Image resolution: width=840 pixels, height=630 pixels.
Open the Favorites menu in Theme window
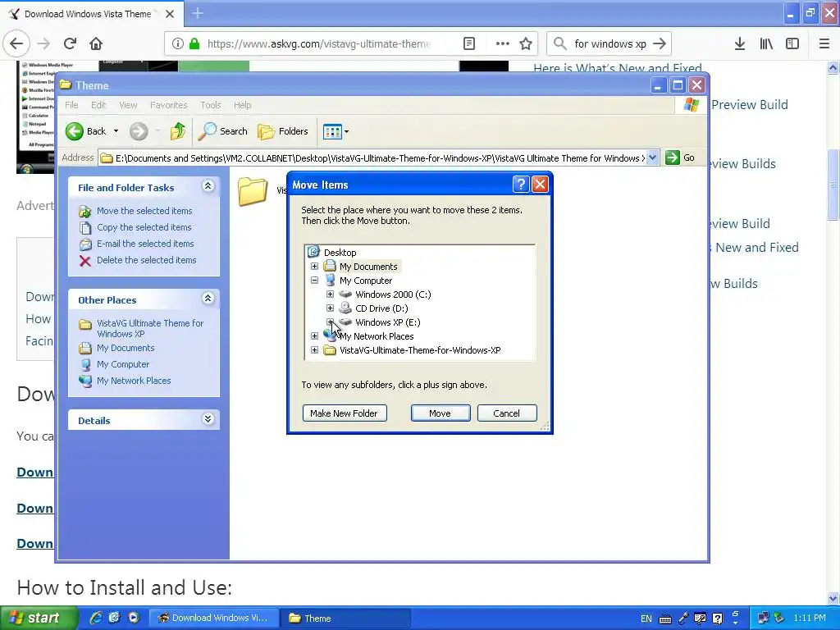coord(169,105)
